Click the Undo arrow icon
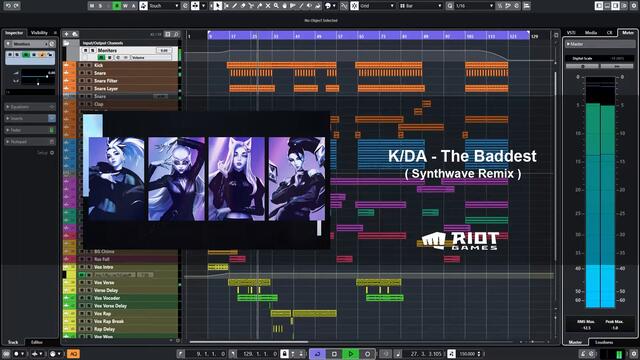This screenshot has width=640, height=360. coord(8,6)
